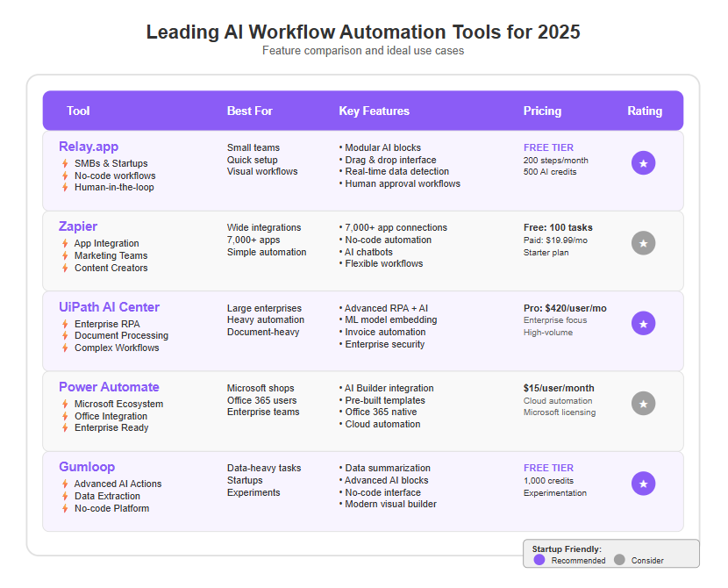
Task: Click the 'Pro: $420/user/mo' pricing text
Action: click(565, 308)
